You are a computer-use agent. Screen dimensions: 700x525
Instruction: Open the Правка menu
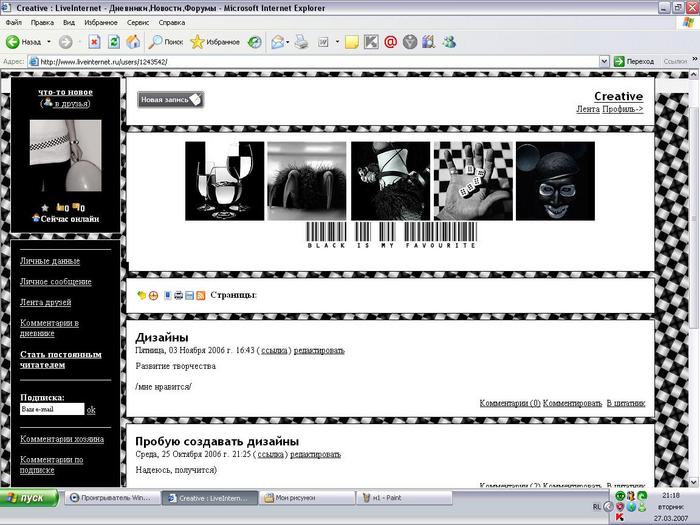42,22
